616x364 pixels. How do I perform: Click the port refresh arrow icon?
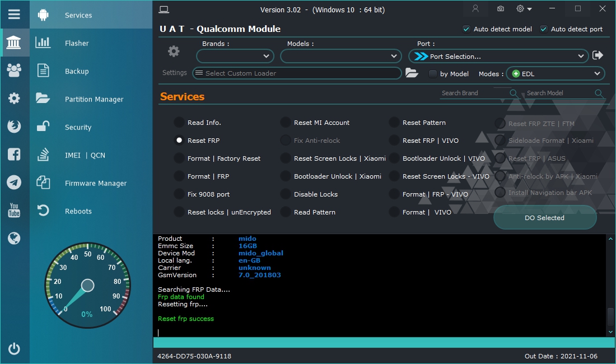[598, 55]
